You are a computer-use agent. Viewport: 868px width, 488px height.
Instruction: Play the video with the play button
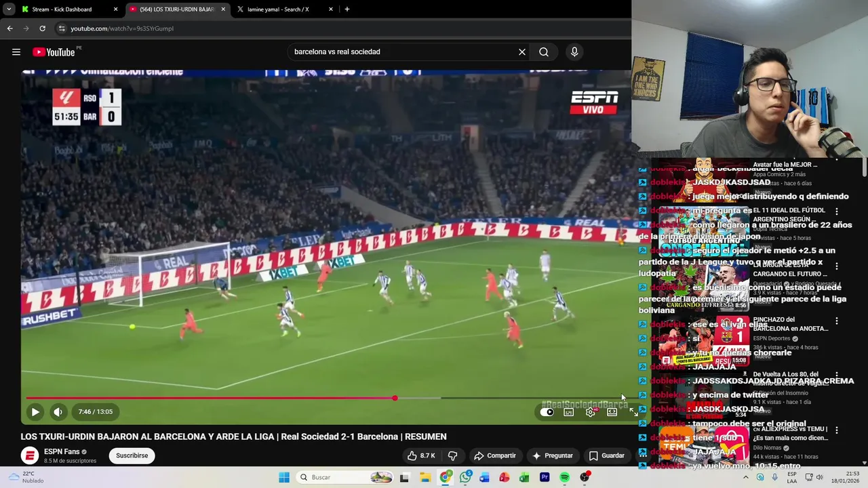pos(35,411)
